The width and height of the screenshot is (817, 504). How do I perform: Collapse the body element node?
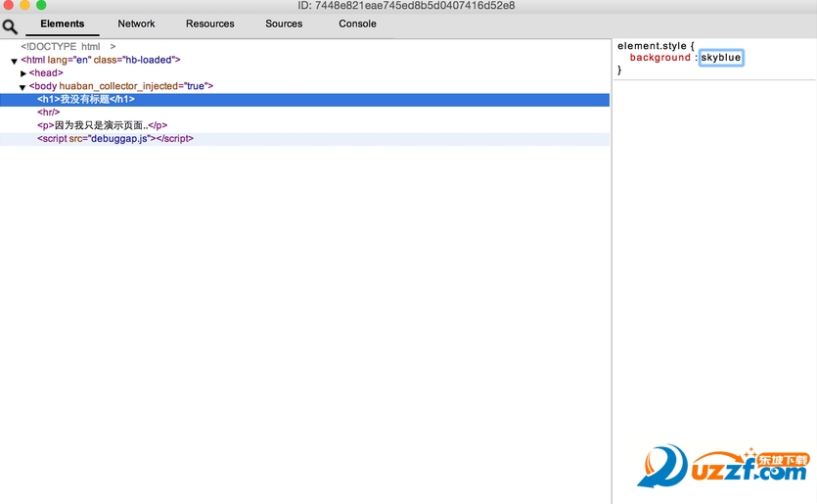click(23, 87)
